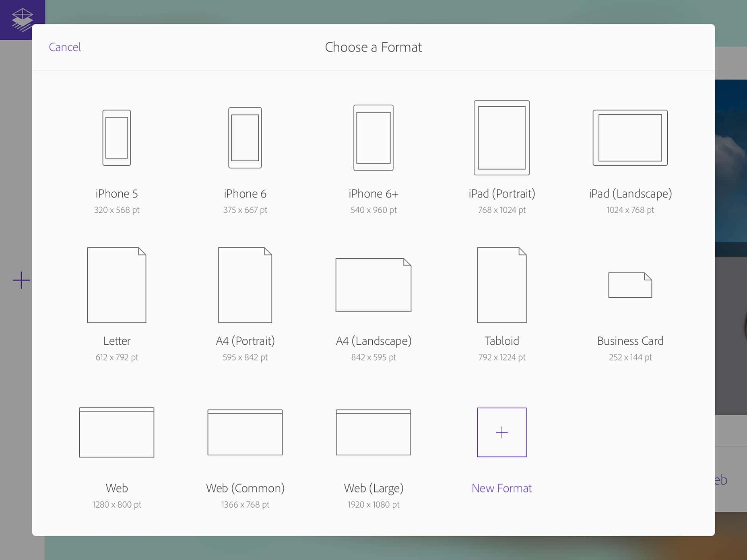The width and height of the screenshot is (747, 560).
Task: Select the A4 (Landscape) page icon
Action: click(373, 285)
